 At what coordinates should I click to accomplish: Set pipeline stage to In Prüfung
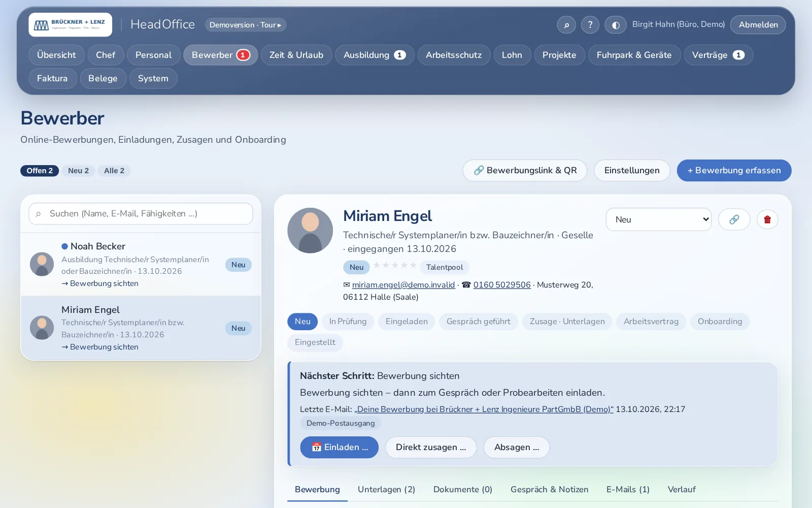(x=348, y=322)
